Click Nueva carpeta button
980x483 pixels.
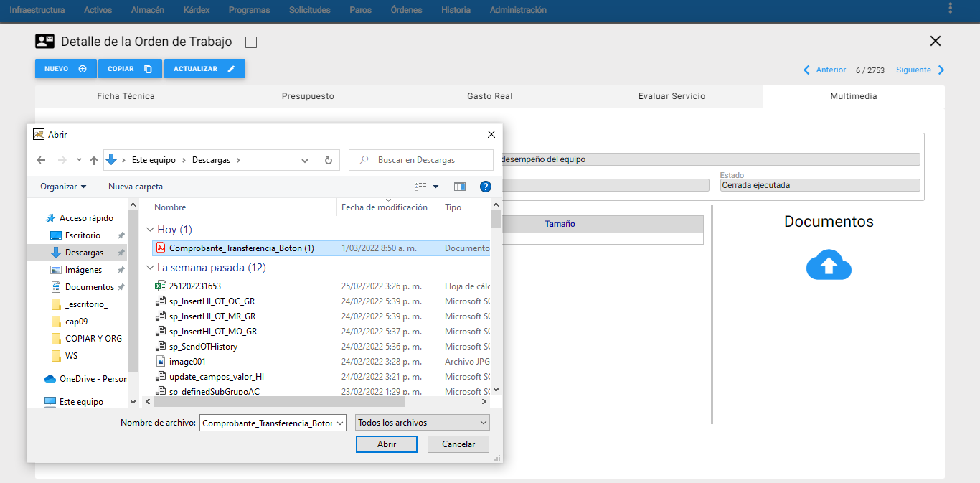coord(136,187)
